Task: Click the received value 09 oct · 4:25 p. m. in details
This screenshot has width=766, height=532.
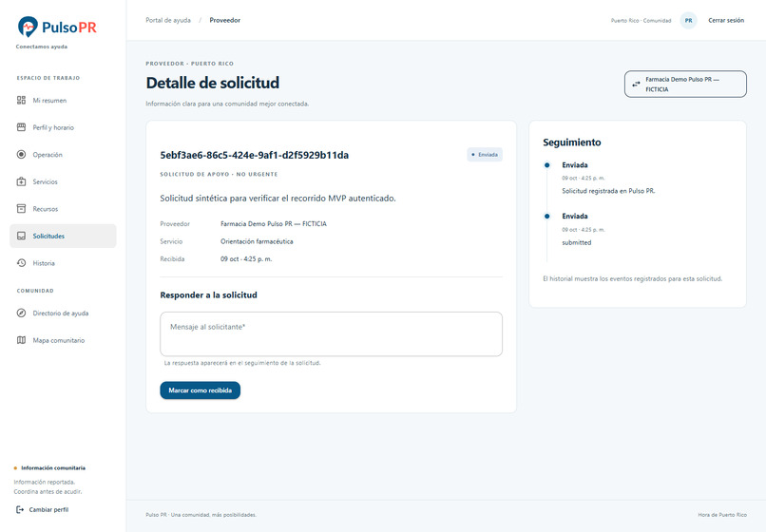Action: pyautogui.click(x=246, y=259)
